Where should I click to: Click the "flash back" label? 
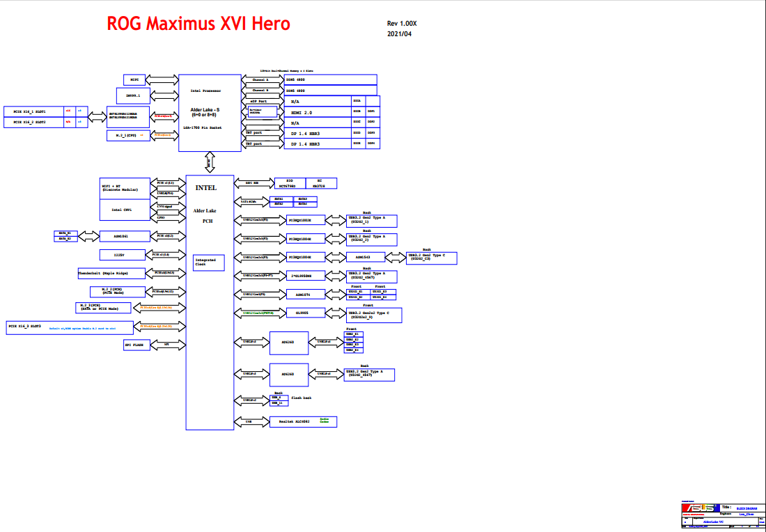(x=302, y=398)
